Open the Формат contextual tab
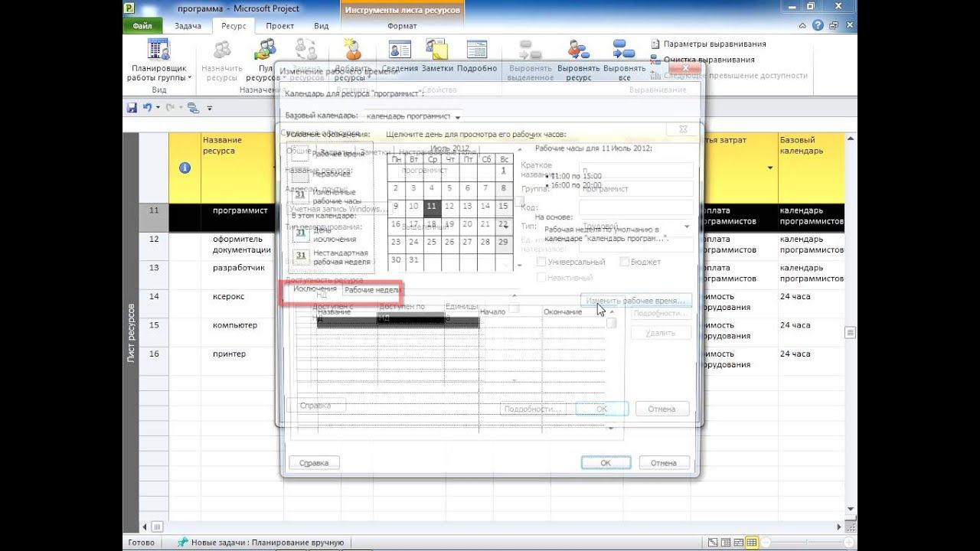The height and width of the screenshot is (551, 980). tap(402, 26)
